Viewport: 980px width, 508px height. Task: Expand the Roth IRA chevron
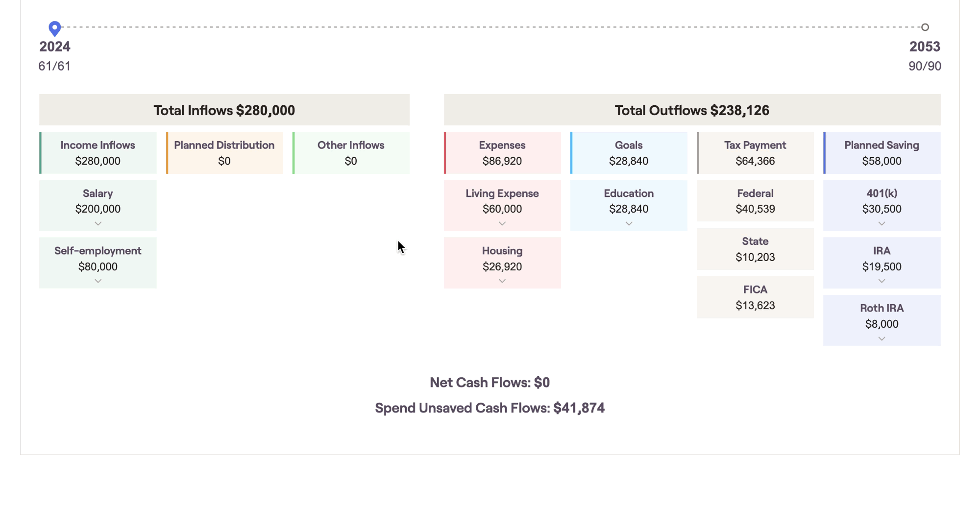pos(882,339)
